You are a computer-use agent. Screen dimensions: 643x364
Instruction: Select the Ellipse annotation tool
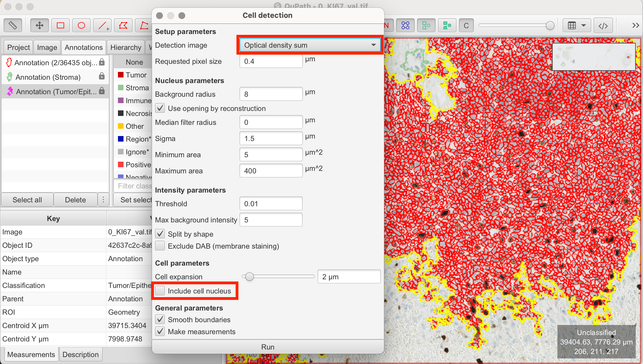click(x=81, y=25)
